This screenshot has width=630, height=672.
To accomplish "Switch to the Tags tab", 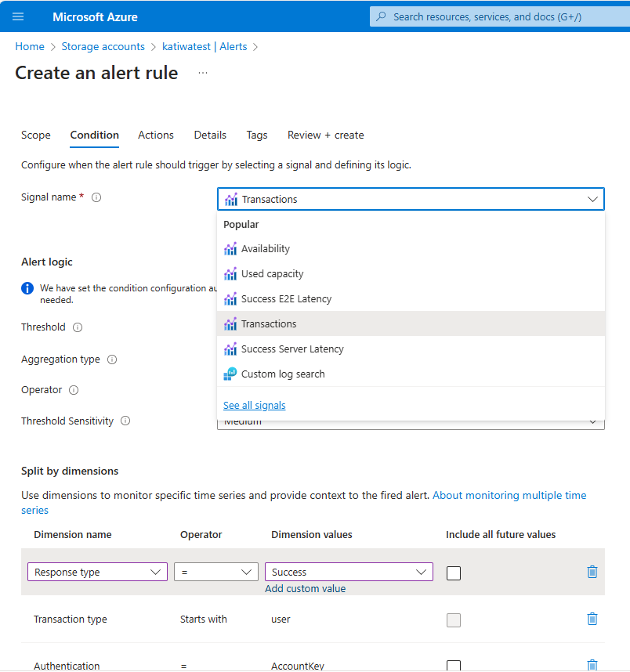I will tap(257, 135).
